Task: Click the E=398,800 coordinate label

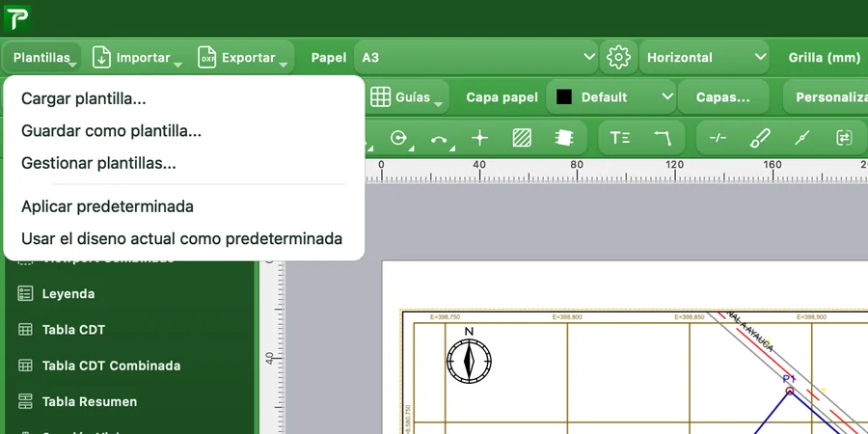Action: coord(567,317)
